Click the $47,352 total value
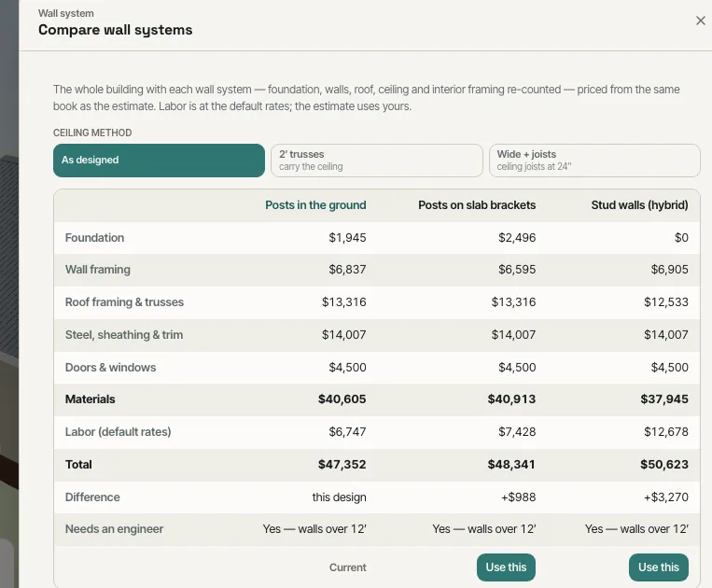The image size is (712, 588). point(342,465)
